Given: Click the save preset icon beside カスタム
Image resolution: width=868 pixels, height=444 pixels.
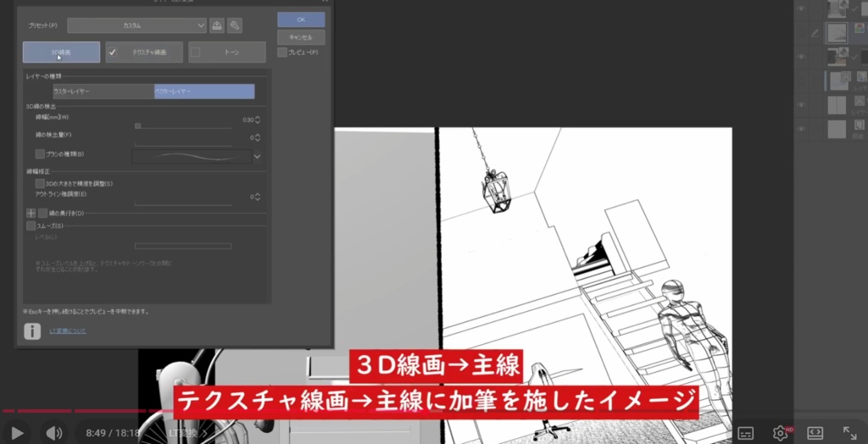Looking at the screenshot, I should (217, 25).
